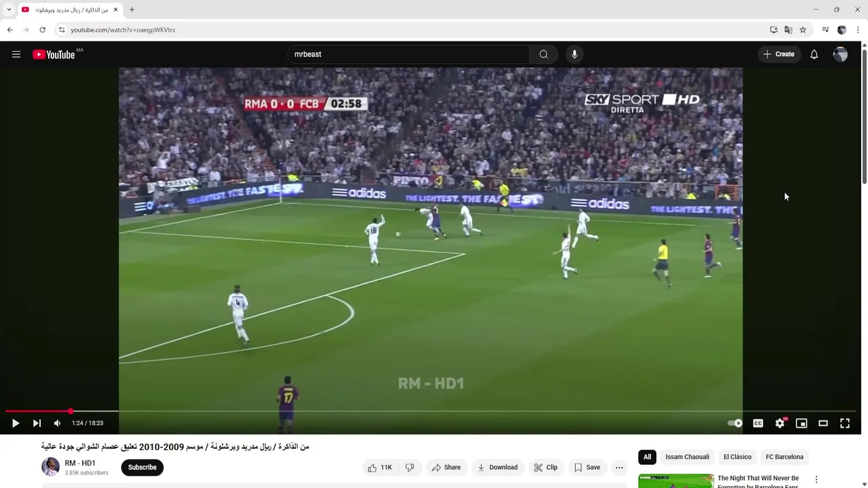Save video to playlist

[x=587, y=467]
